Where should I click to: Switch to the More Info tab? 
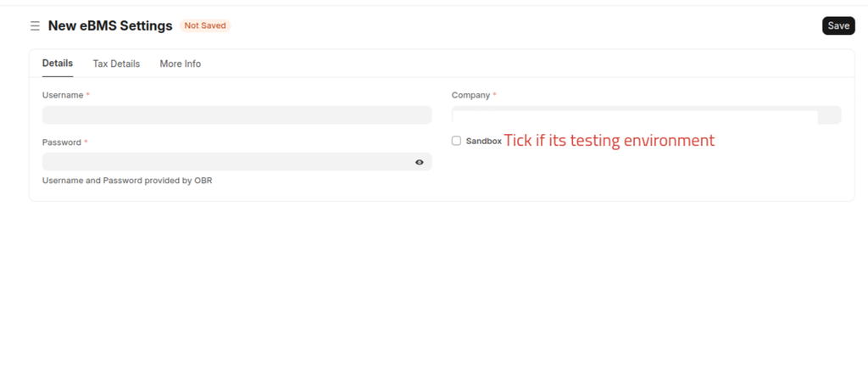[x=181, y=64]
